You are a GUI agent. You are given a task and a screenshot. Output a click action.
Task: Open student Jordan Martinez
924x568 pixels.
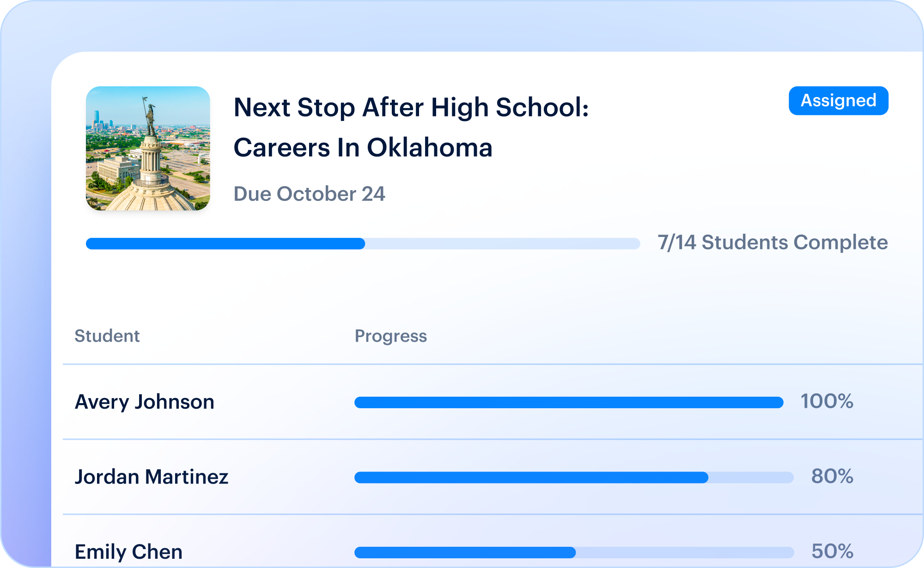coord(152,477)
